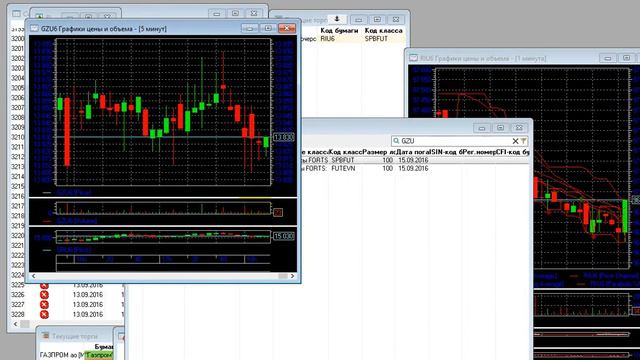Click the GZU6 Price legend under the candlestick chart
The height and width of the screenshot is (360, 640).
pyautogui.click(x=74, y=192)
